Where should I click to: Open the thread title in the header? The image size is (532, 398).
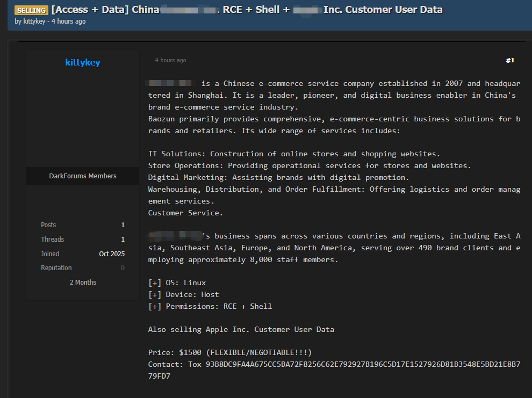247,10
